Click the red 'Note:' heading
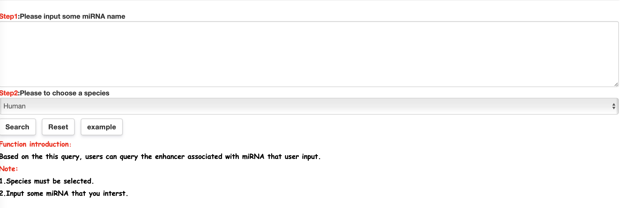Viewport: 644px width, 208px height. [9, 169]
